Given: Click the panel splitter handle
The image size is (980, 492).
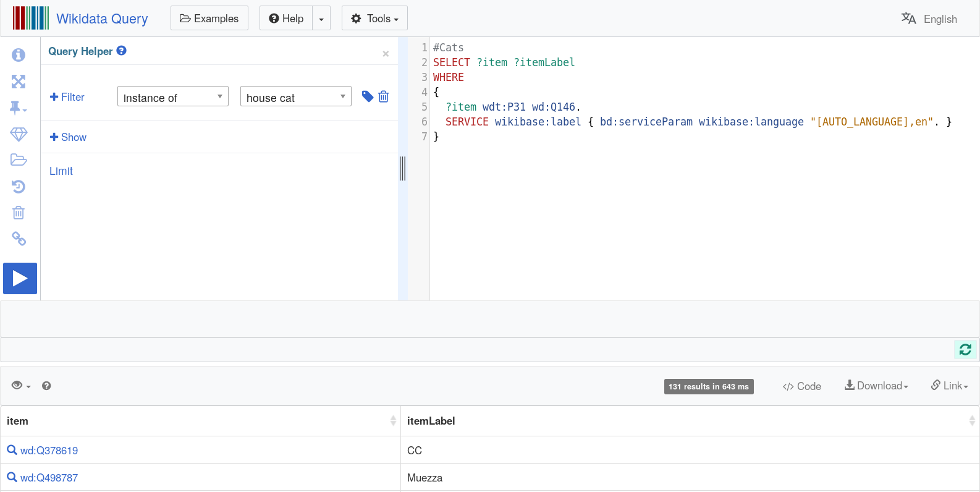Looking at the screenshot, I should pyautogui.click(x=402, y=168).
